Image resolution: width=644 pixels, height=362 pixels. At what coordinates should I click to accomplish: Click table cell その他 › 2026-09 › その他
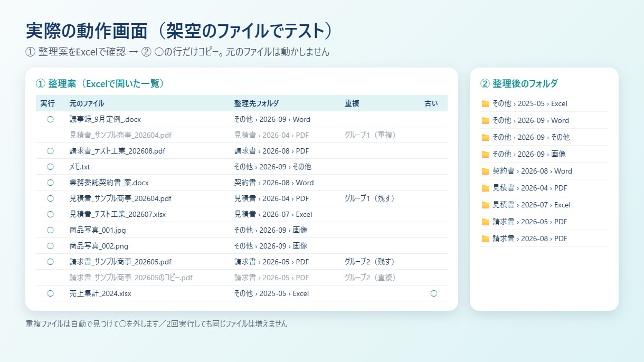(x=273, y=167)
